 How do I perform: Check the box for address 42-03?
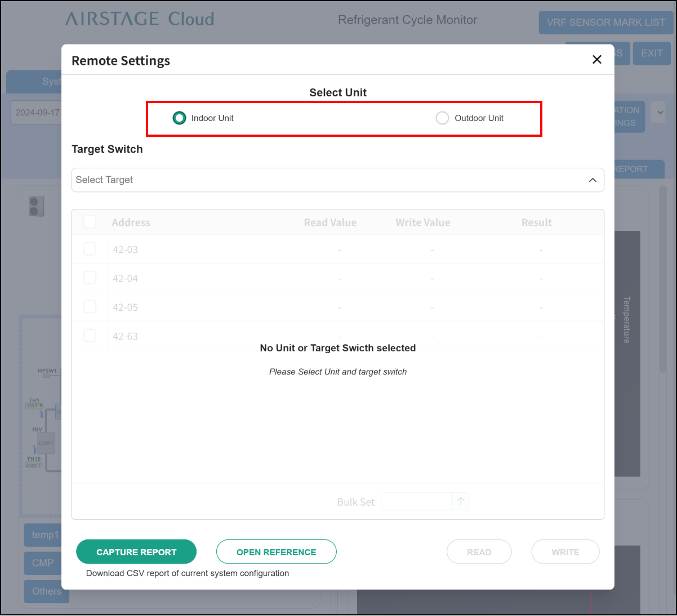(90, 249)
